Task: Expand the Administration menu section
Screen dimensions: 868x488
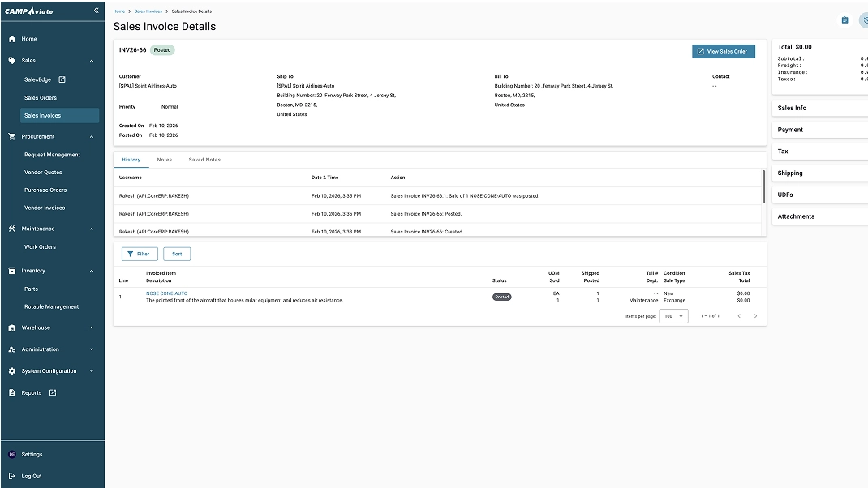Action: tap(92, 349)
